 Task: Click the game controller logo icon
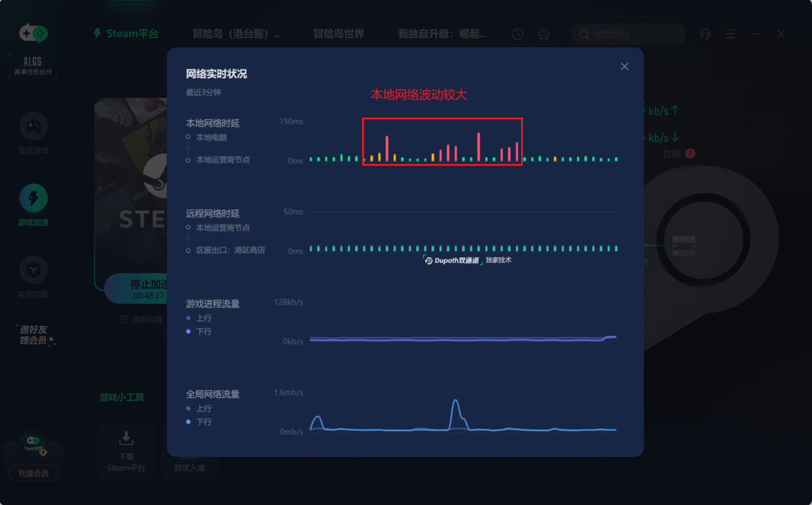coord(33,33)
